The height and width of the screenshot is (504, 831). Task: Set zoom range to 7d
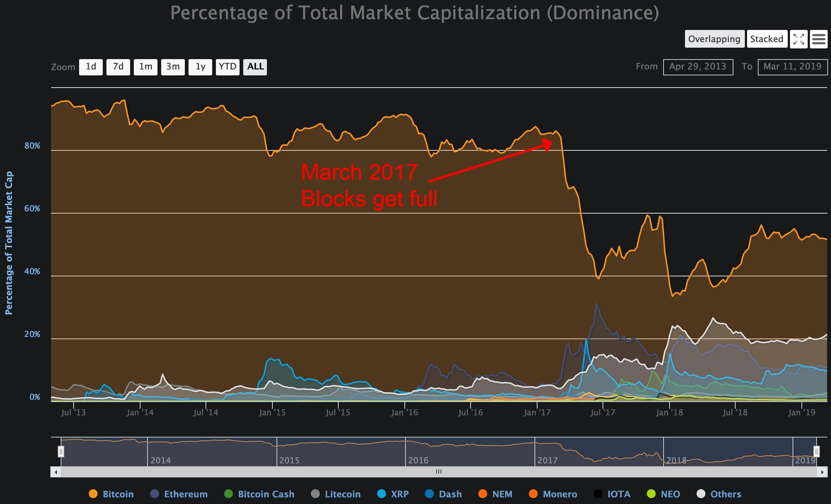(118, 67)
